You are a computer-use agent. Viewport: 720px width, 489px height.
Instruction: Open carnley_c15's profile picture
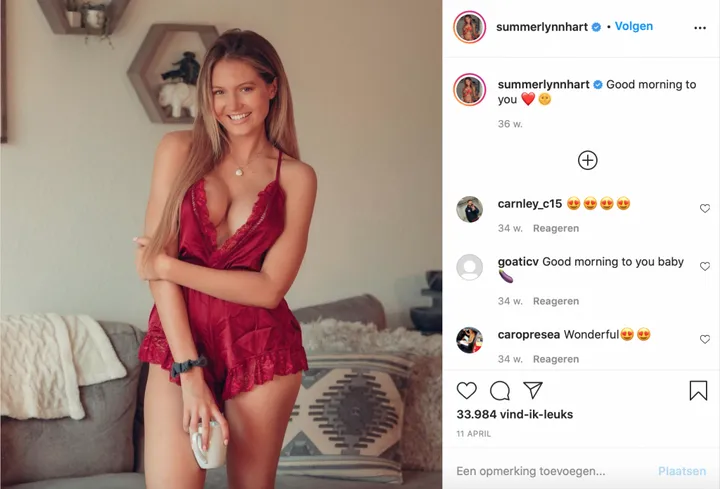pyautogui.click(x=469, y=209)
